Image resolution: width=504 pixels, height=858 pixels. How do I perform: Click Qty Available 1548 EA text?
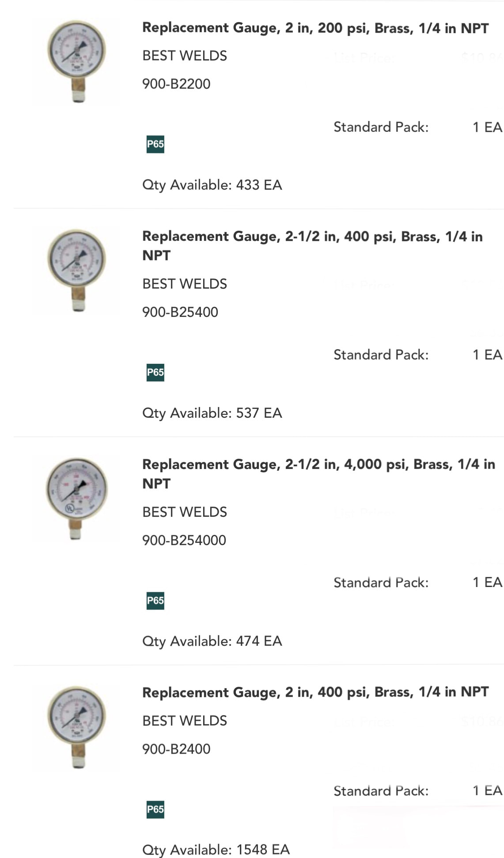tap(216, 849)
